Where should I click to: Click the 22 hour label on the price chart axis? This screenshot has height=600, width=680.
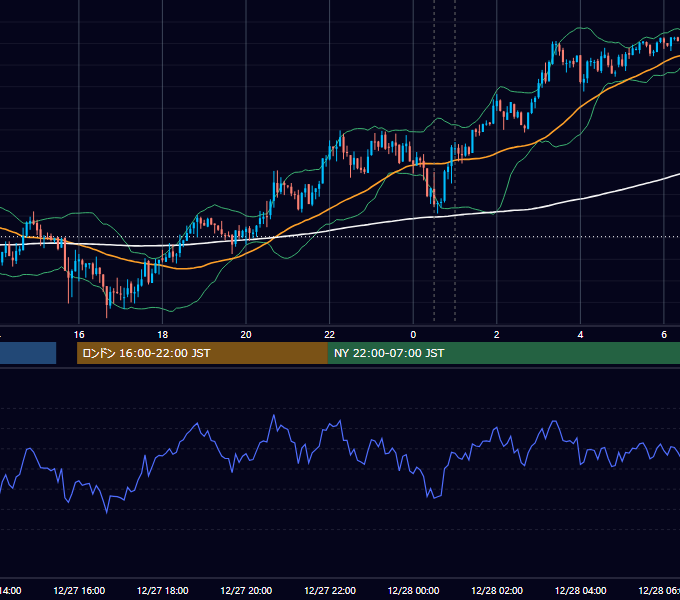(330, 335)
